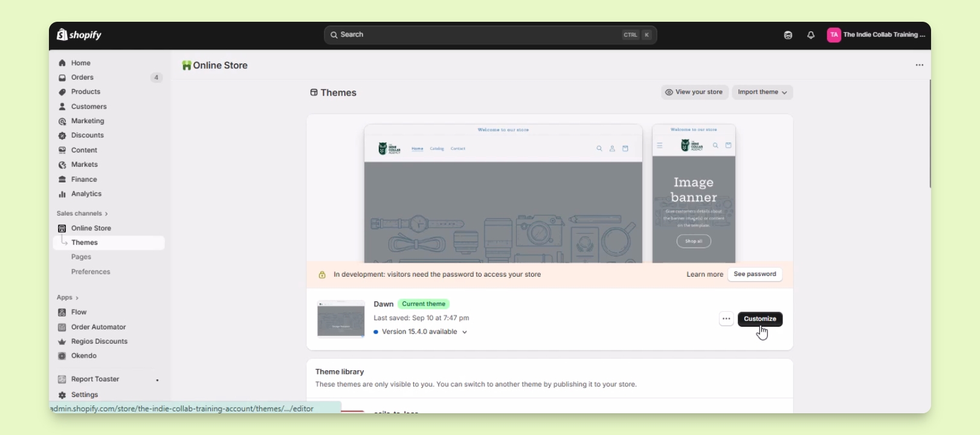
Task: Click the Settings gear icon
Action: coord(62,395)
